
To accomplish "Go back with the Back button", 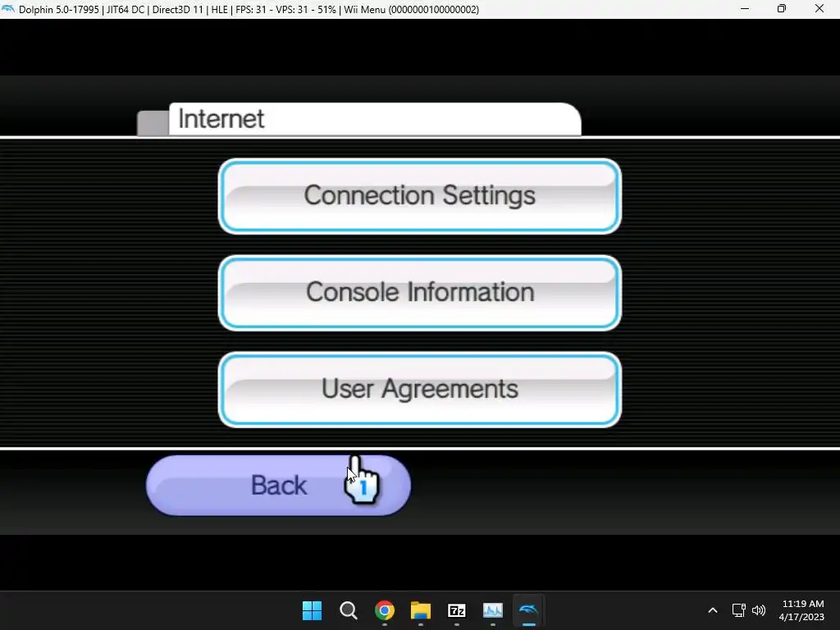I will [x=278, y=486].
